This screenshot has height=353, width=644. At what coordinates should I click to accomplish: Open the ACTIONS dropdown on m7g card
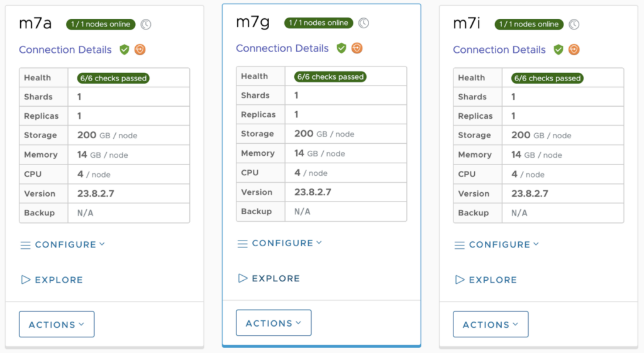click(274, 323)
